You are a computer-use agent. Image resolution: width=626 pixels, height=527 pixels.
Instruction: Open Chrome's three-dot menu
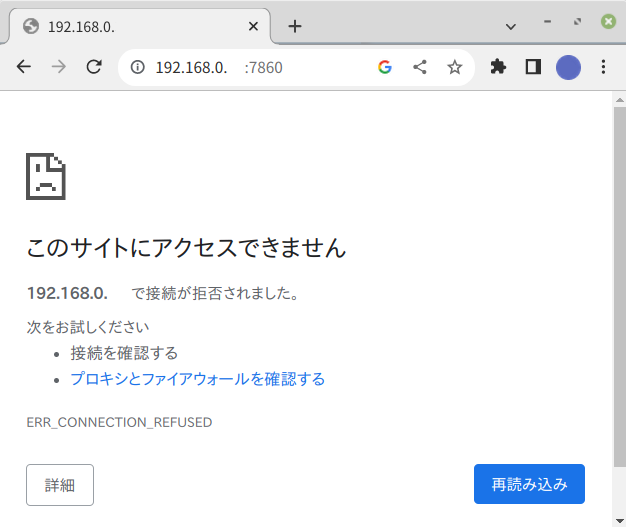point(603,67)
